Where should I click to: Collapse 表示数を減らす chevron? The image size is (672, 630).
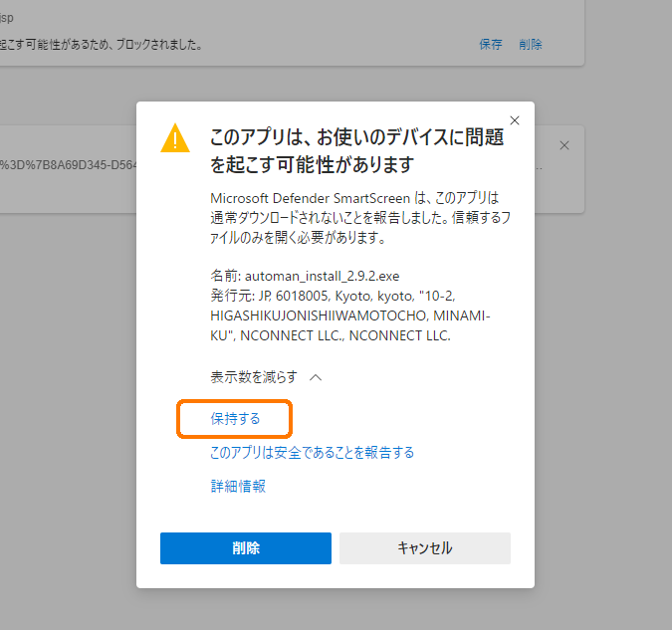[x=316, y=377]
